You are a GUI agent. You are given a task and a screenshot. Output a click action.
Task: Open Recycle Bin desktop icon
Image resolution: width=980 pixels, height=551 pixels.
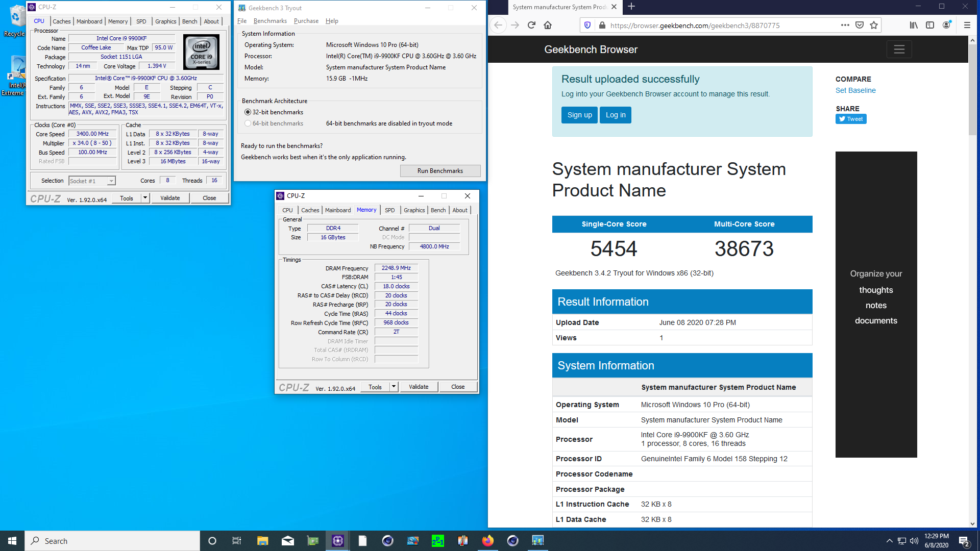15,20
